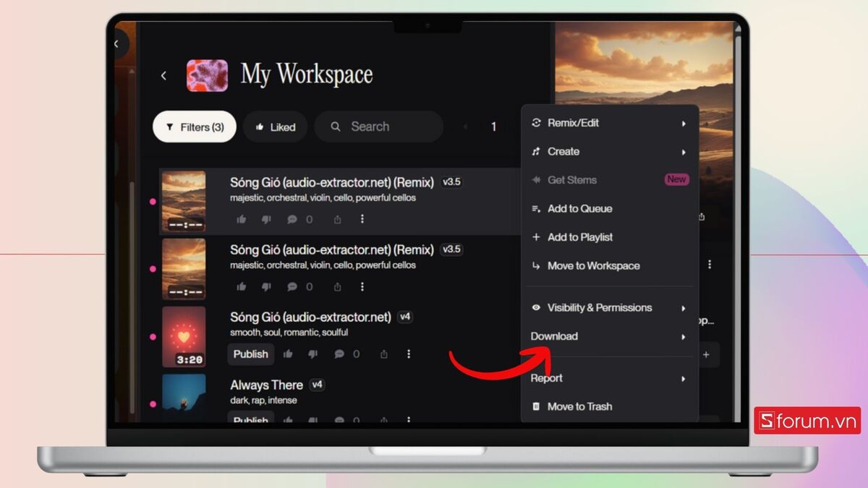Play the heart thumbnail showing 3:20

click(x=183, y=336)
